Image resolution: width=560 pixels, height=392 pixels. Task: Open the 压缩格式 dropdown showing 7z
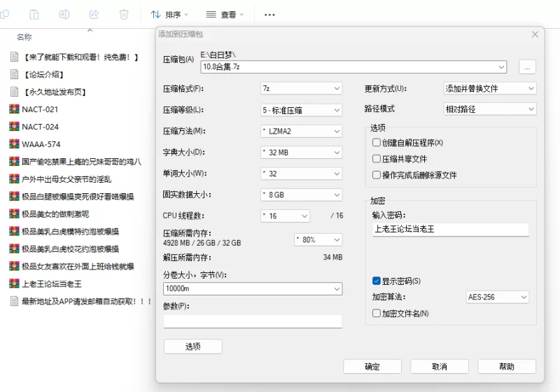pos(300,89)
